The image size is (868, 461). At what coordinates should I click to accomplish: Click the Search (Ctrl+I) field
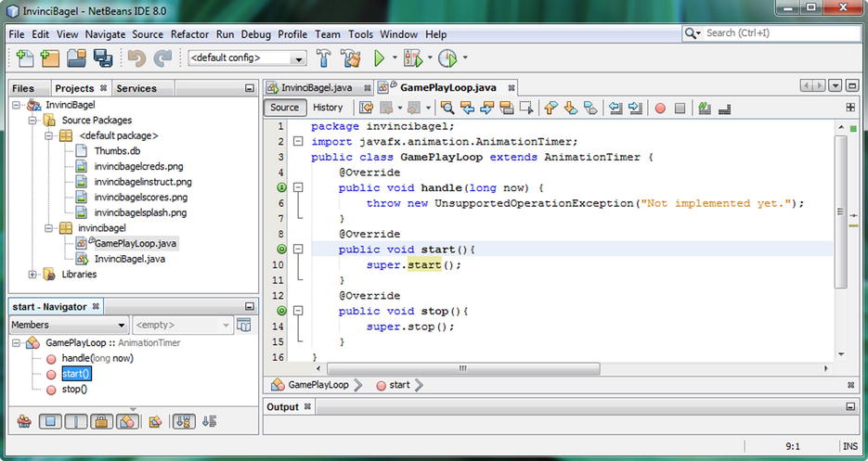[x=771, y=33]
